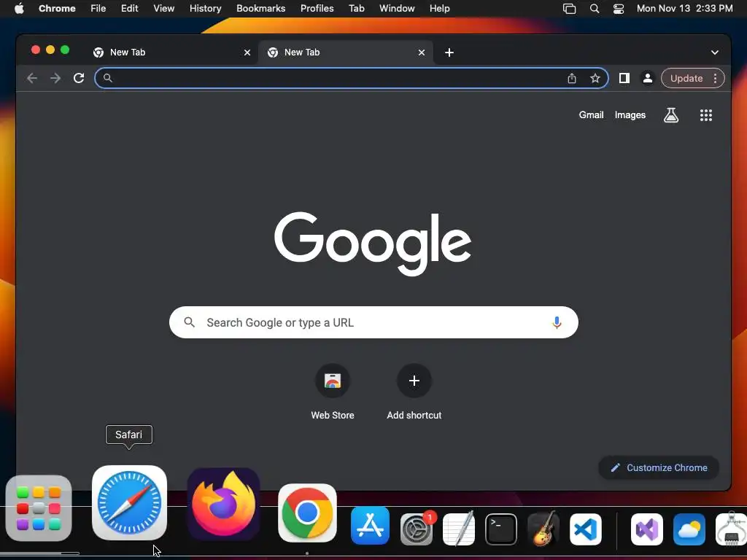Screen dimensions: 747x560
Task: Open Control Center in menu bar
Action: 619,9
